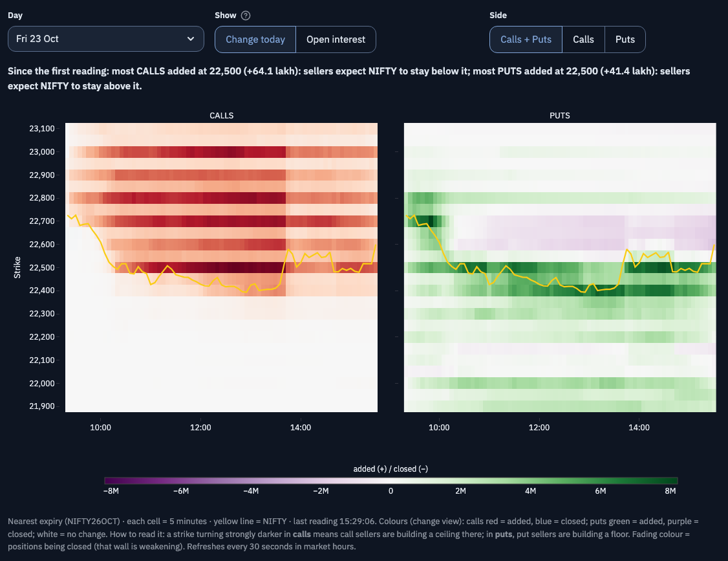Click the PUTS heatmap plot area

pyautogui.click(x=560, y=267)
